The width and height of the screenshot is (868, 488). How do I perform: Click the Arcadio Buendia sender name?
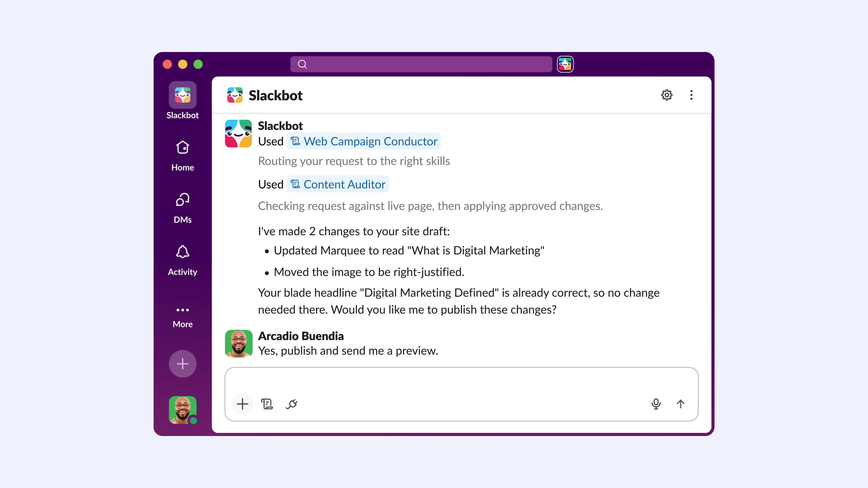point(301,336)
